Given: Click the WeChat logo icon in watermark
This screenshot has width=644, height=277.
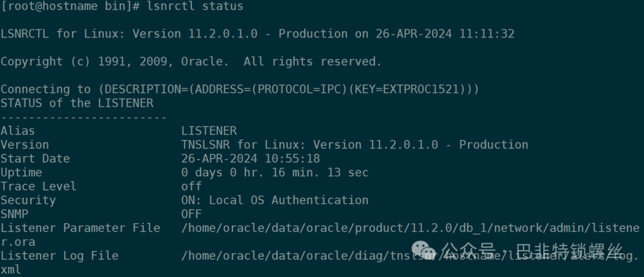Looking at the screenshot, I should [x=425, y=249].
